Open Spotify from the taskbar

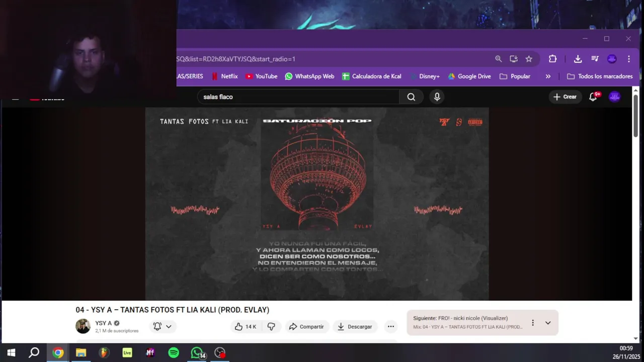(174, 353)
